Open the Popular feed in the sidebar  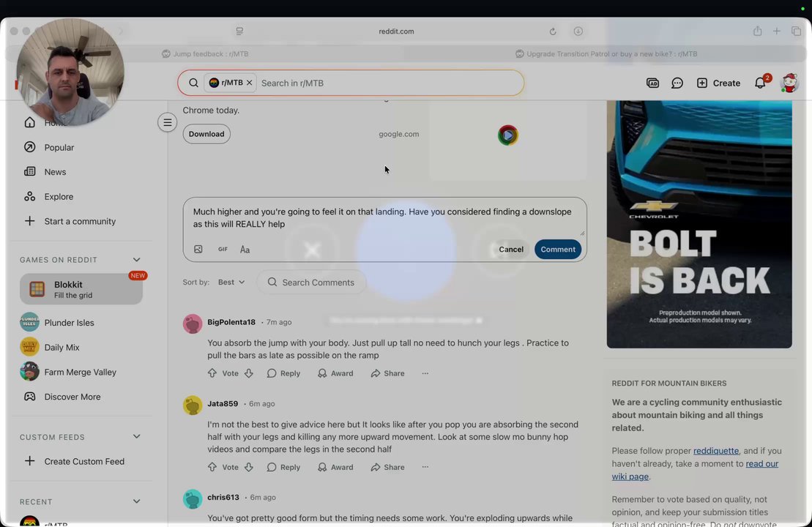click(x=49, y=148)
